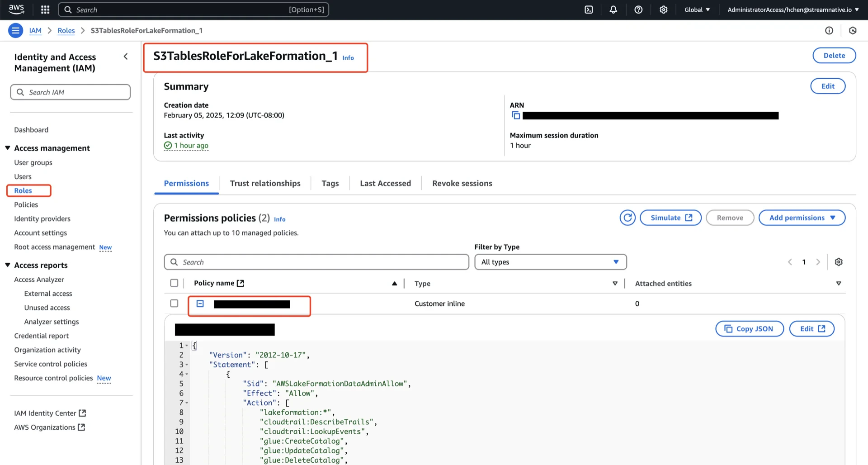Open IAM Identity Center external link
The height and width of the screenshot is (465, 868).
pyautogui.click(x=50, y=413)
